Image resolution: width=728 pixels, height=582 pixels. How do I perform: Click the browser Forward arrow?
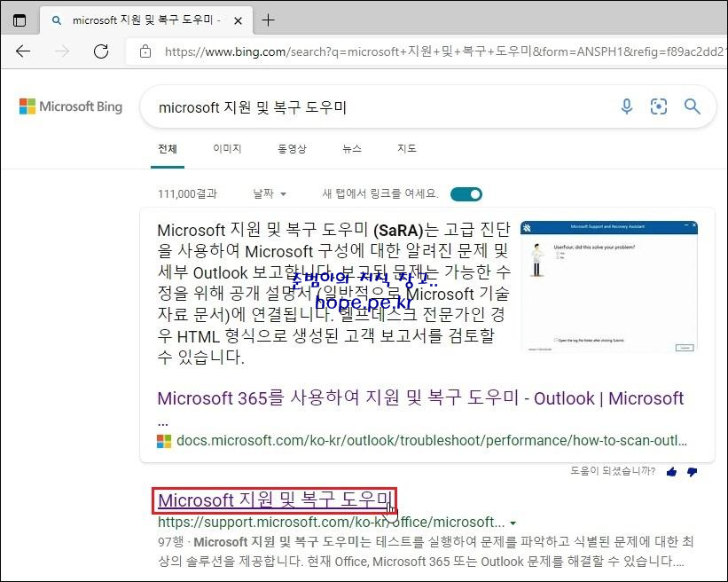(x=62, y=51)
